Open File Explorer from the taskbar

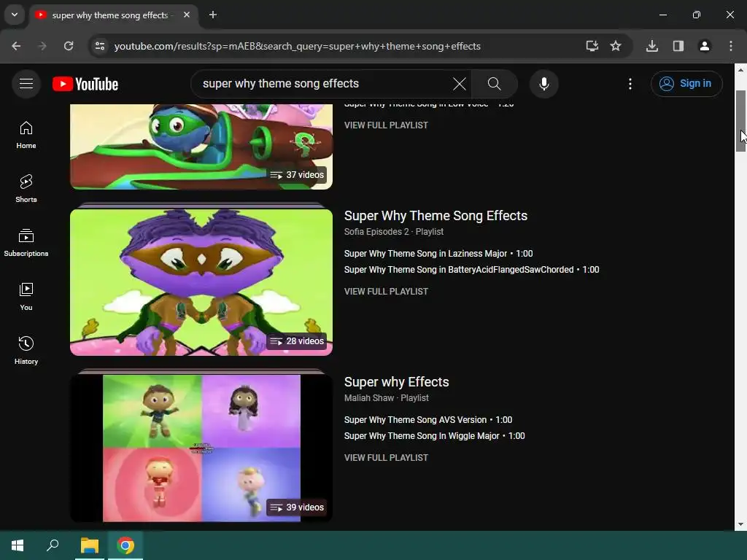[x=90, y=545]
